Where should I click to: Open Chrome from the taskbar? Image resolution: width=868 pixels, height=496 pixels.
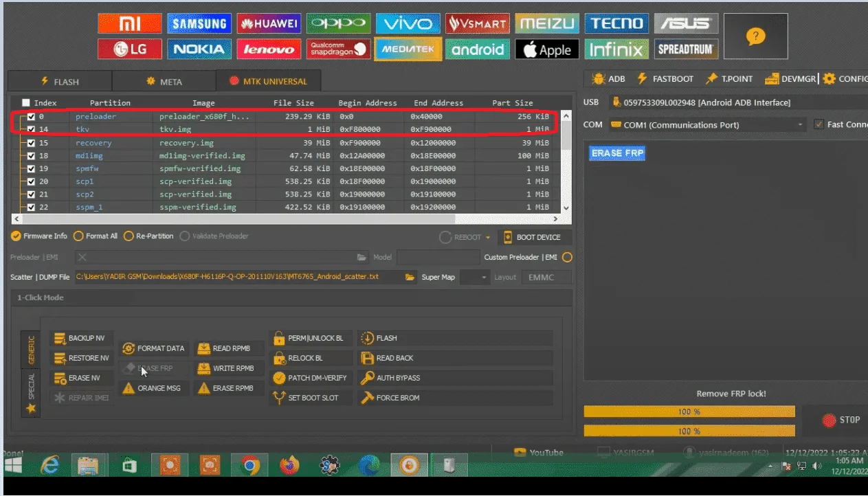click(250, 466)
